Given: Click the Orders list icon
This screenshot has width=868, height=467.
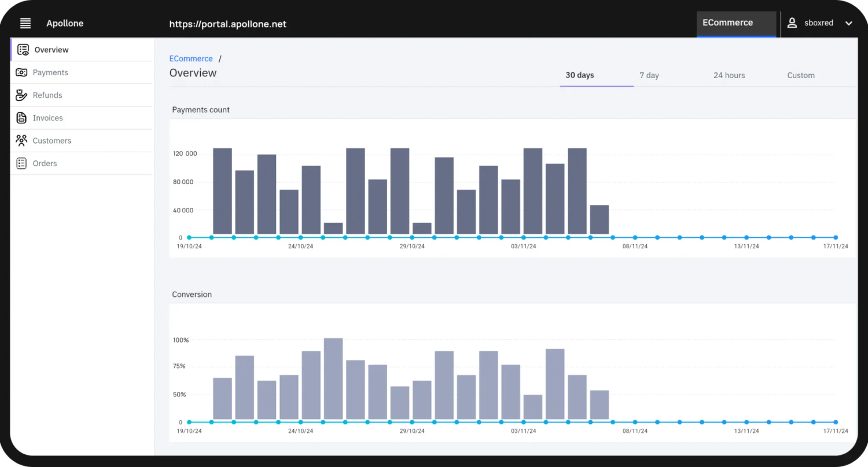Looking at the screenshot, I should tap(21, 163).
